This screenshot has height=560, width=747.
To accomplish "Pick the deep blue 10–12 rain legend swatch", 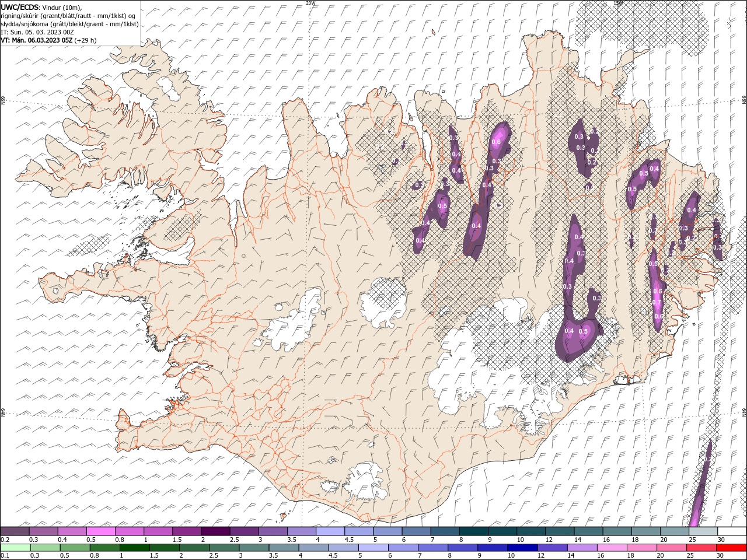I will coord(521,547).
